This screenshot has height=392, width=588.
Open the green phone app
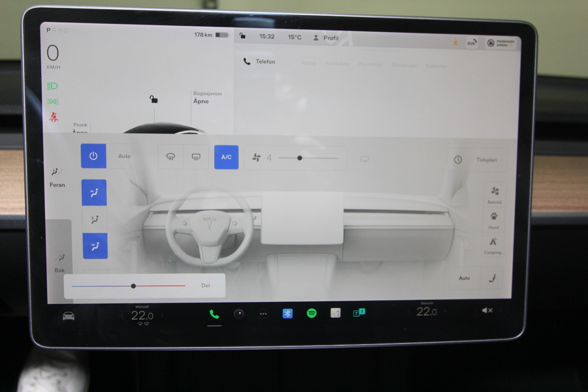coord(214,314)
